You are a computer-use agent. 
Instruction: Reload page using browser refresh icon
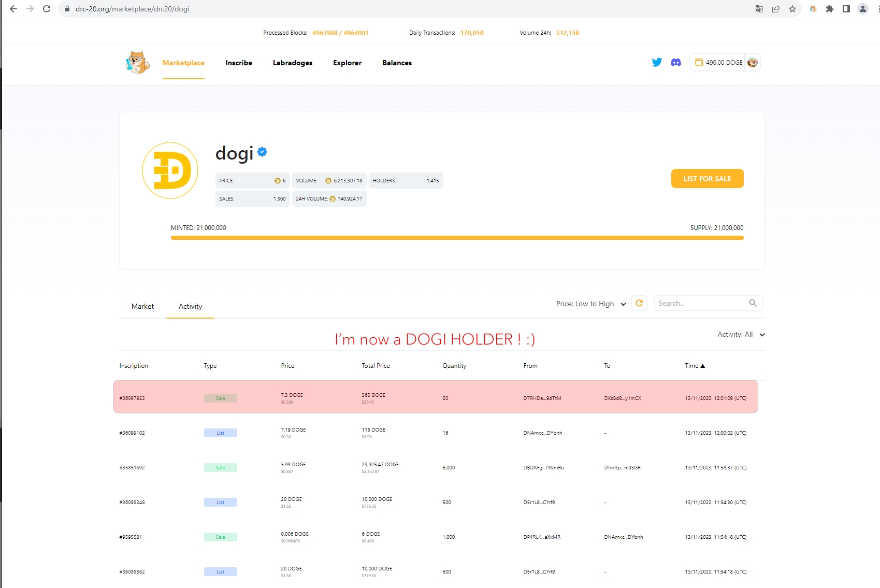47,9
